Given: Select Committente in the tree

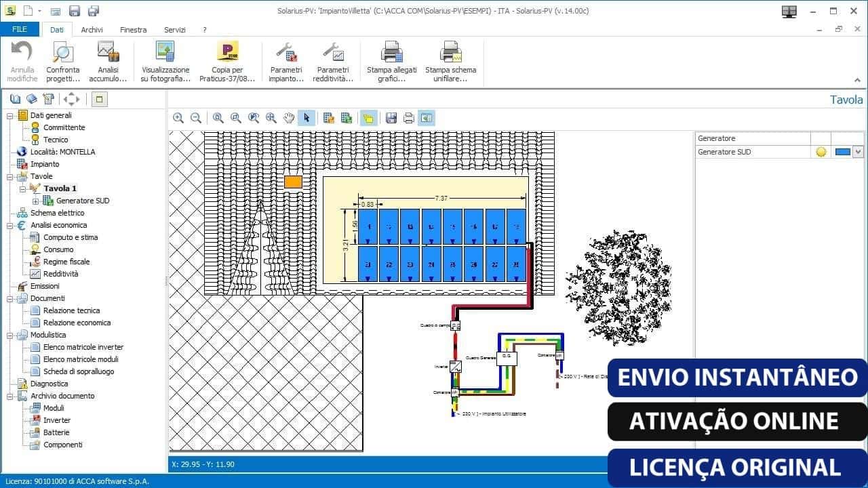Looking at the screenshot, I should pos(64,127).
